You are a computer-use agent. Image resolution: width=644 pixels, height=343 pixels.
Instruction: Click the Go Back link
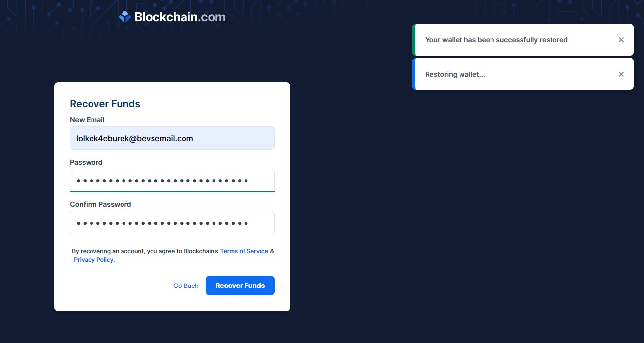[185, 286]
